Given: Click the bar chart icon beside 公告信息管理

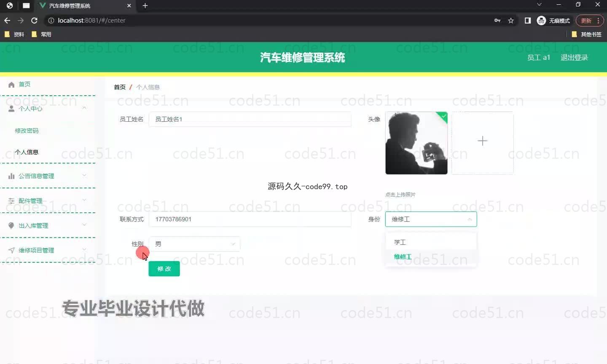Looking at the screenshot, I should 11,176.
